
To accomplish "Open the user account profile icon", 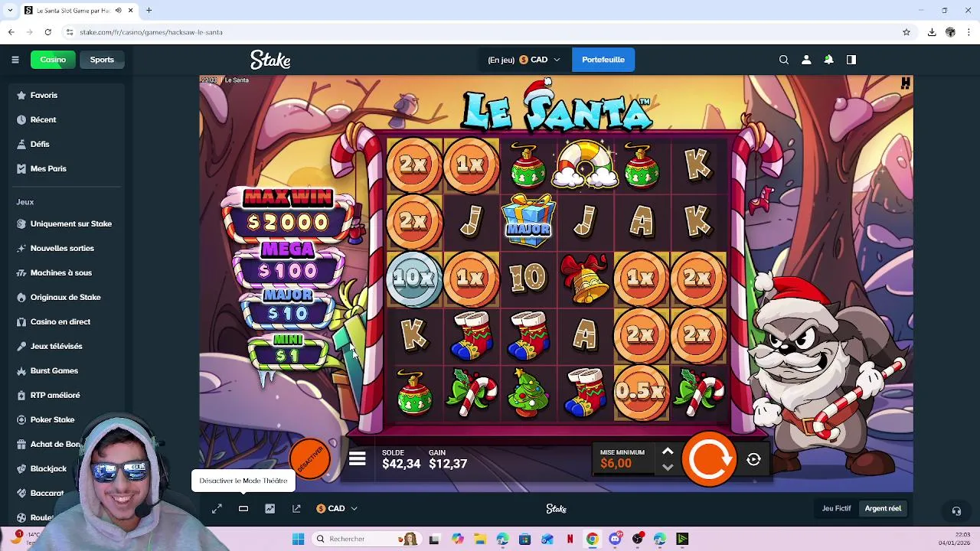I will pos(805,60).
